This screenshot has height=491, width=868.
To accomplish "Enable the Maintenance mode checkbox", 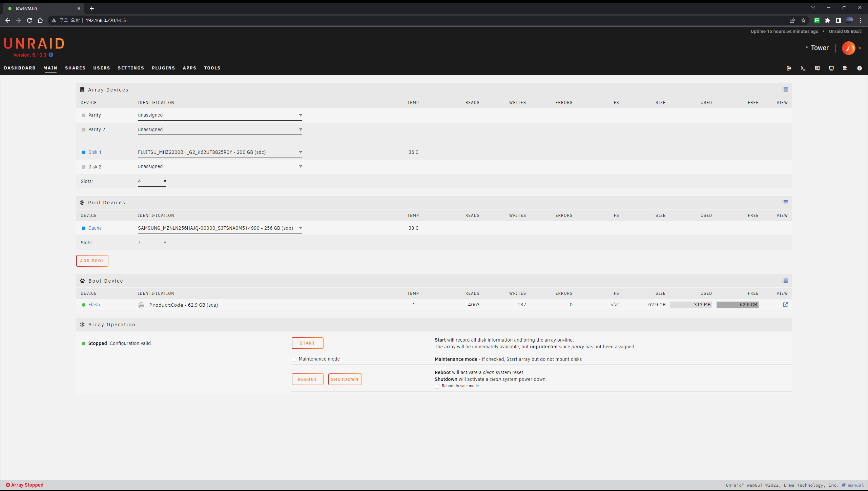I will [294, 359].
